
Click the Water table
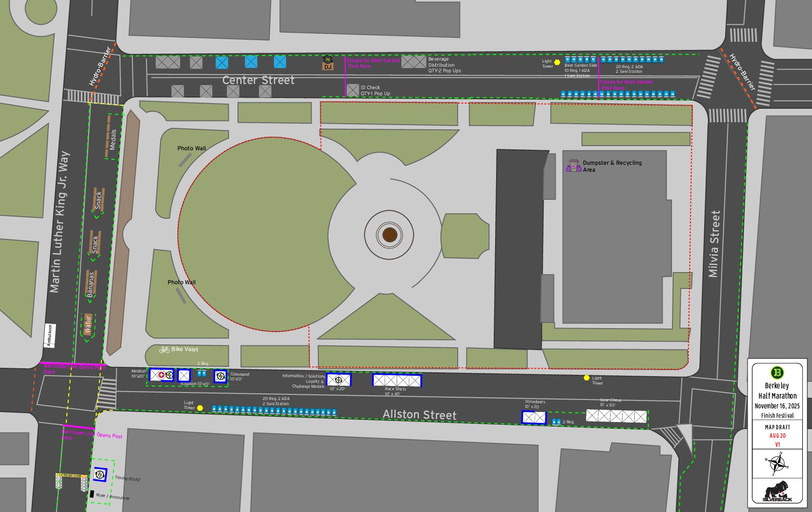[x=88, y=324]
